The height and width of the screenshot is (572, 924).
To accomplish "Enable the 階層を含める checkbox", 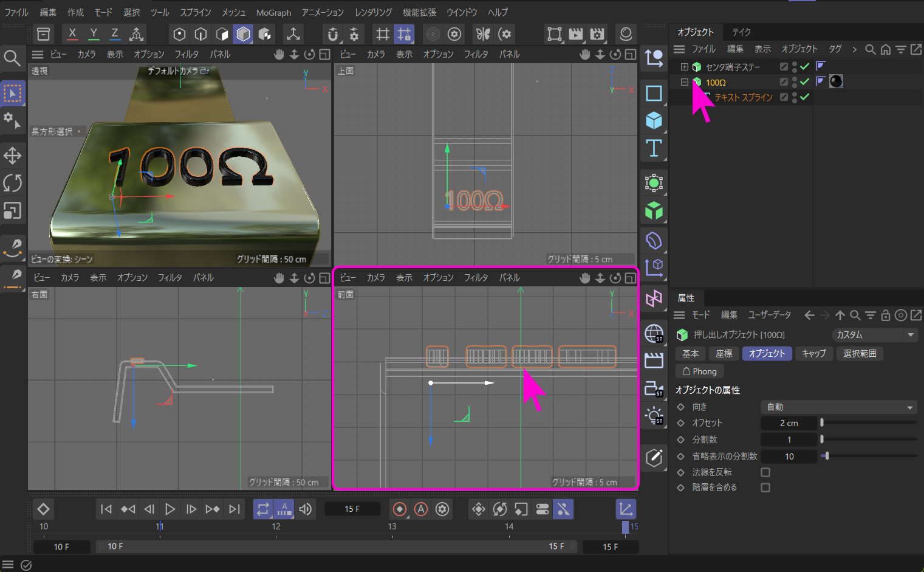I will [765, 488].
